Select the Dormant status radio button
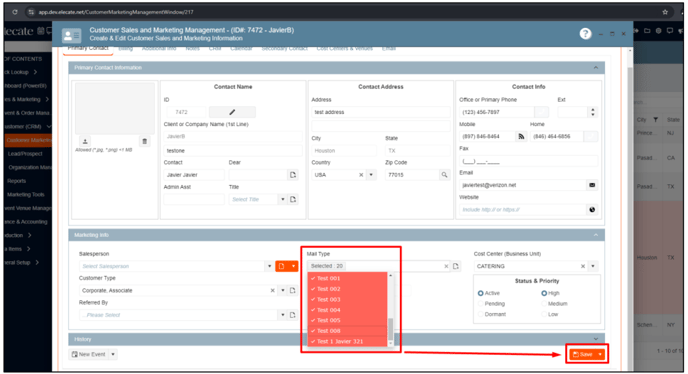This screenshot has width=688, height=374. [x=480, y=314]
